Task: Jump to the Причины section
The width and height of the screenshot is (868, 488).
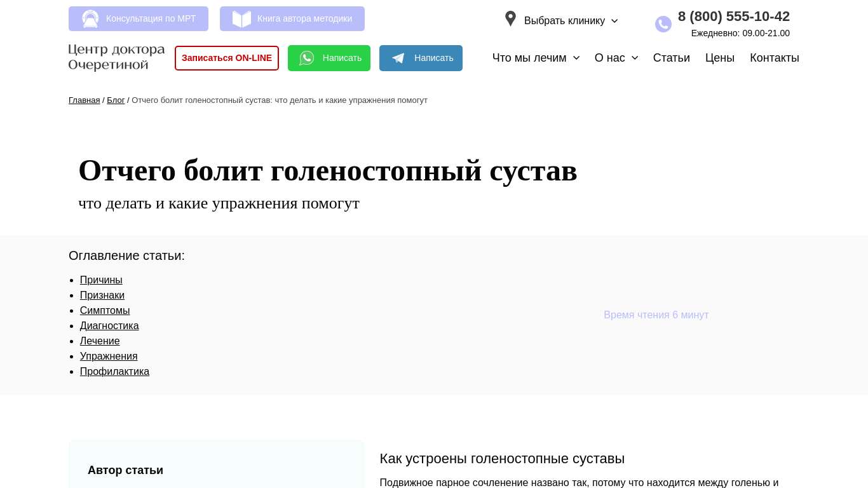Action: tap(101, 280)
